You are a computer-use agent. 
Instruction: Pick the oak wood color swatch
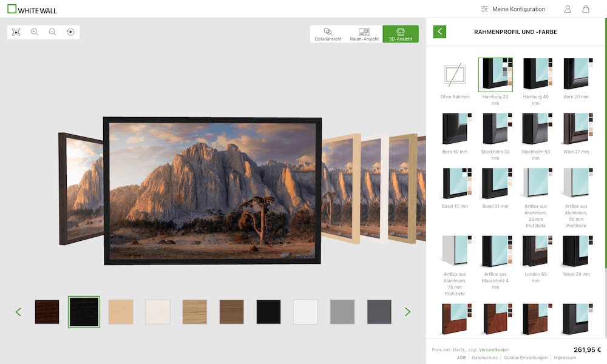coord(195,312)
